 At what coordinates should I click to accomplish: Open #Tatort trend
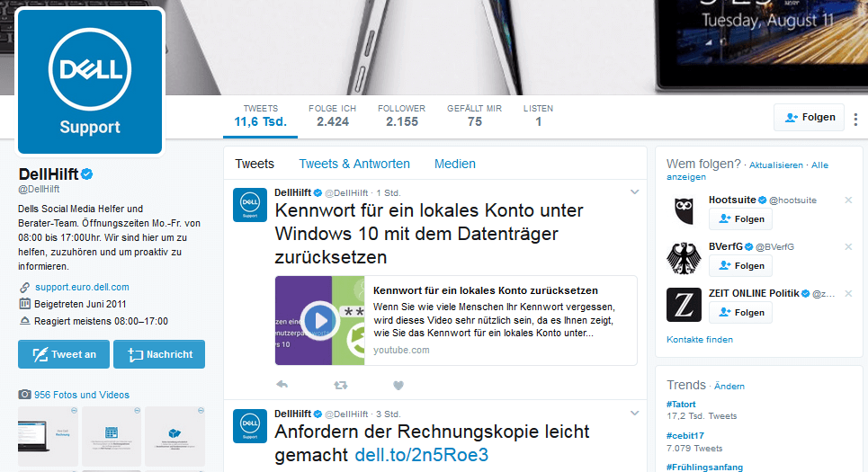point(681,405)
